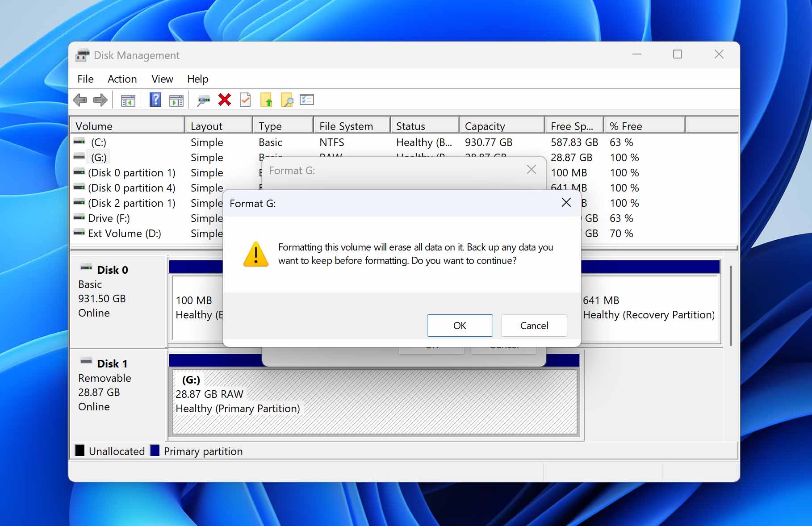The height and width of the screenshot is (526, 812).
Task: Close the front Format G: warning dialog
Action: coord(566,203)
